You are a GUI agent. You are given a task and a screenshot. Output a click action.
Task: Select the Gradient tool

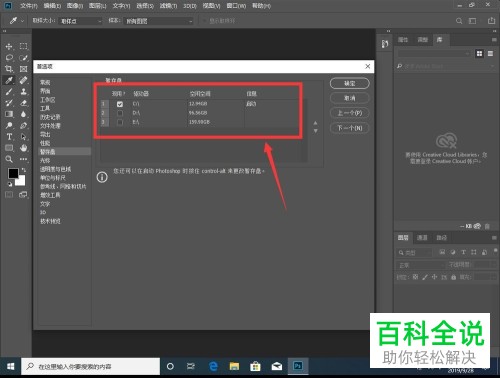[x=9, y=114]
